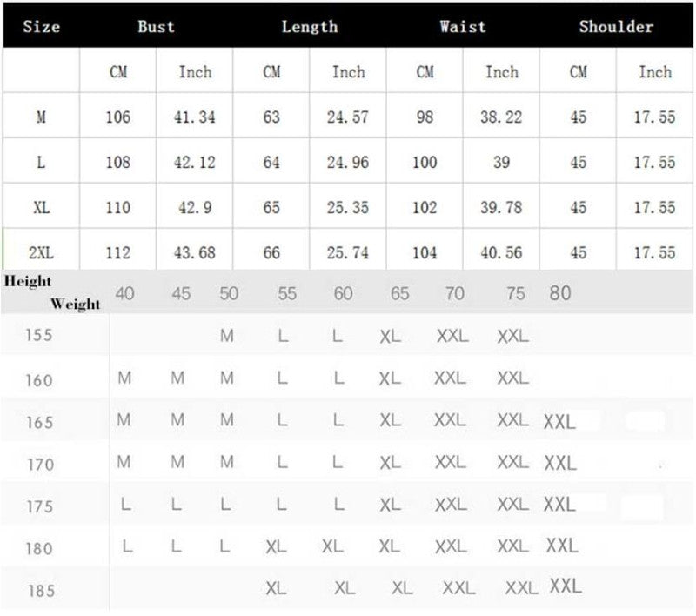The image size is (696, 616).
Task: Click the Size header cell
Action: click(x=42, y=26)
